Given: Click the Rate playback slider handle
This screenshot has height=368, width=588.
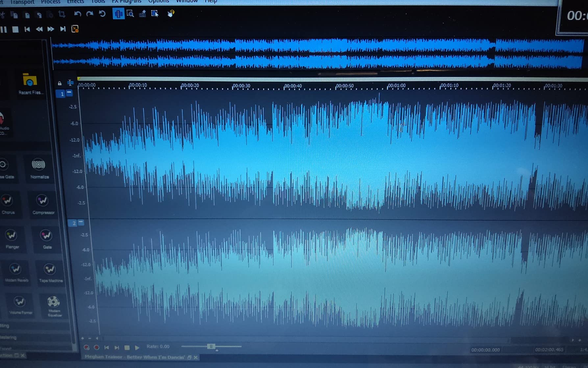Looking at the screenshot, I should click(211, 346).
